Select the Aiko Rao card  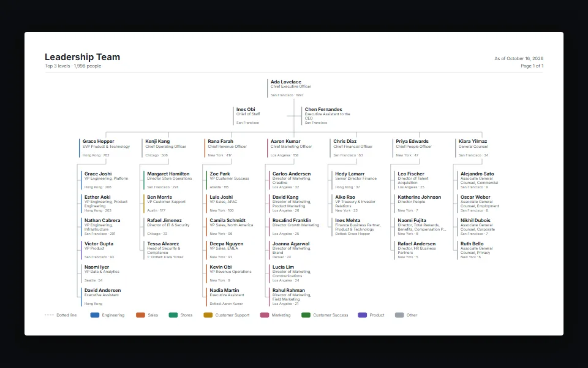click(x=357, y=204)
